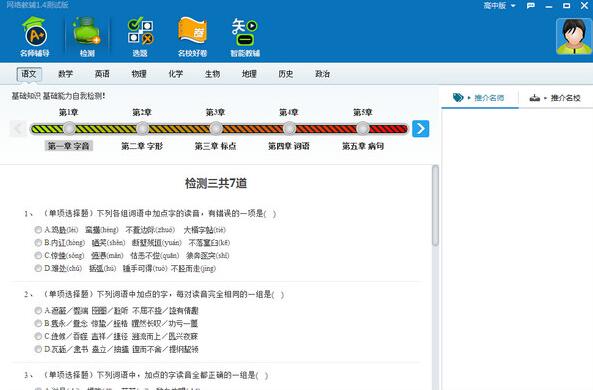Select the 第3章 progress marker
Image resolution: width=593 pixels, height=390 pixels.
216,129
